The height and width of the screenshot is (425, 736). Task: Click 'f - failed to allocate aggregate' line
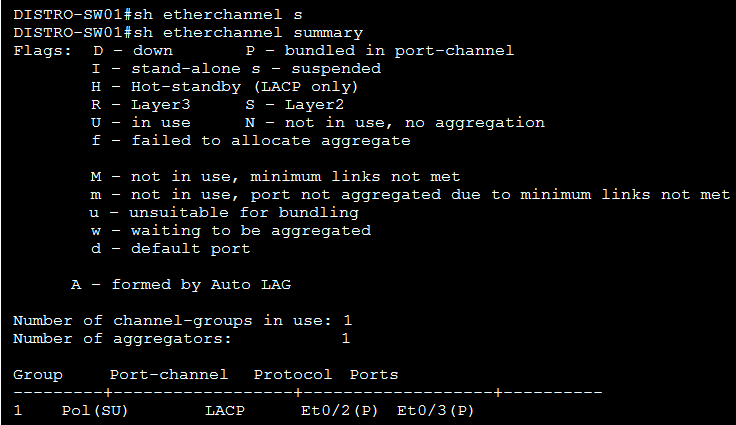click(x=250, y=141)
